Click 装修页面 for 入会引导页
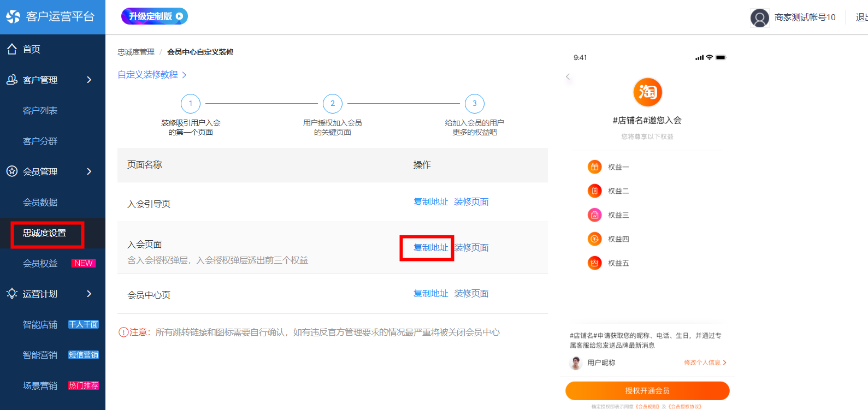 471,202
